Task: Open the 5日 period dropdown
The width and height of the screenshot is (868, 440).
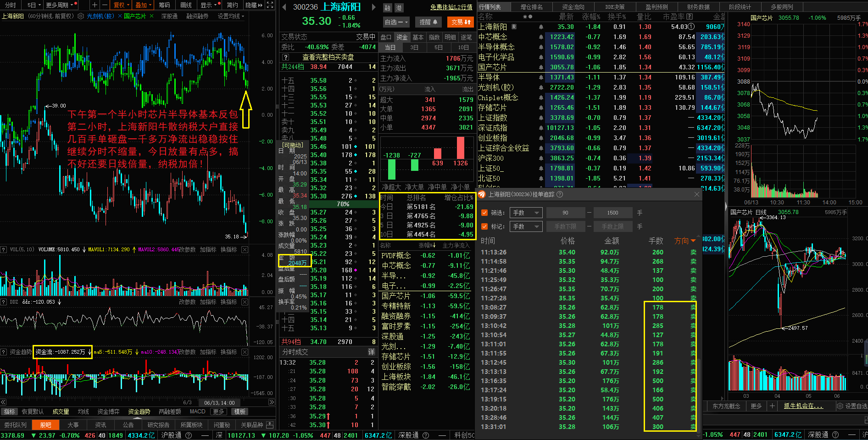Action: 33,5
